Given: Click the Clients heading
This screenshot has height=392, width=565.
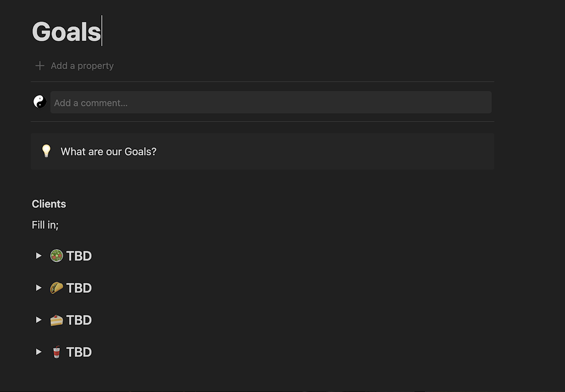Looking at the screenshot, I should click(x=49, y=204).
